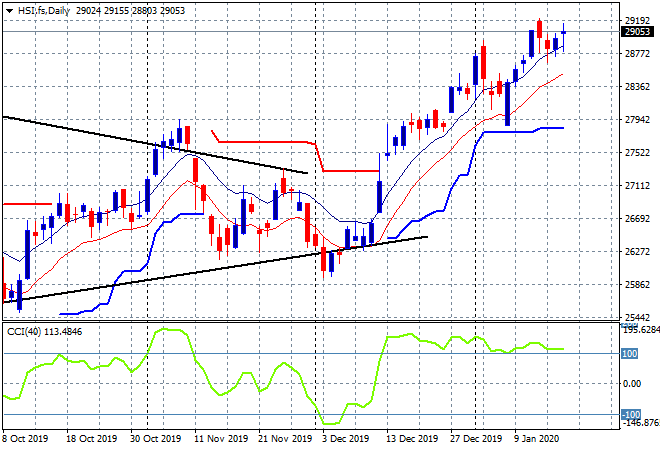
Task: Click the 29192 price axis label
Action: (637, 20)
